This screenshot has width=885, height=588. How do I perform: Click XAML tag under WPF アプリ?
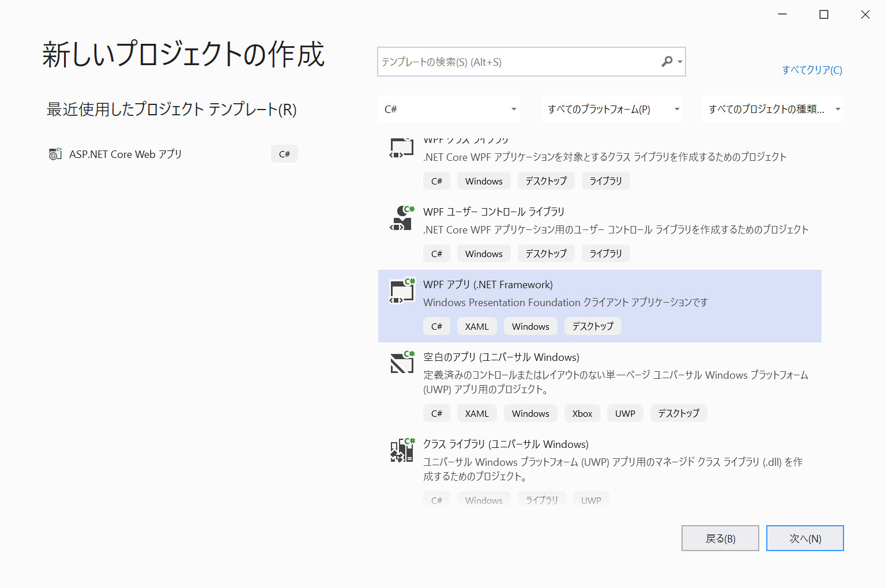point(477,326)
